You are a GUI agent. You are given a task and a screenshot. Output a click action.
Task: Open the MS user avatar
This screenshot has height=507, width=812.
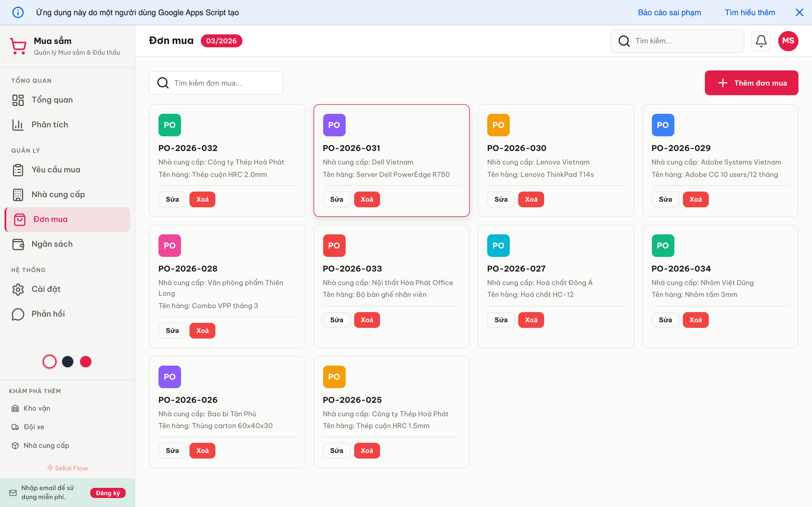[788, 41]
